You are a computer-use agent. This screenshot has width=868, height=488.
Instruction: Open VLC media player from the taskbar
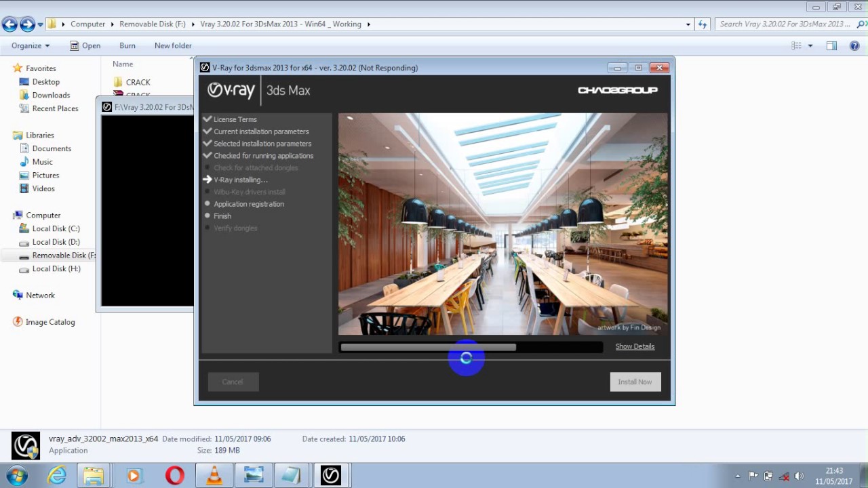coord(214,476)
